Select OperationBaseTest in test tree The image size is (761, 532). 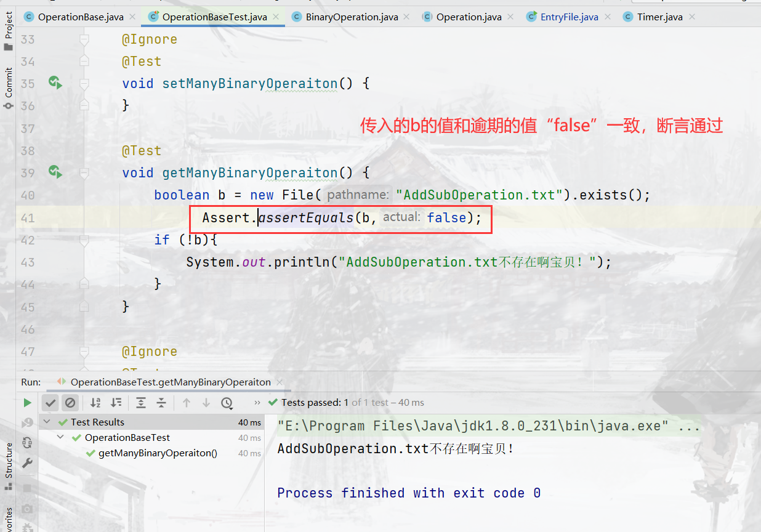click(x=127, y=438)
